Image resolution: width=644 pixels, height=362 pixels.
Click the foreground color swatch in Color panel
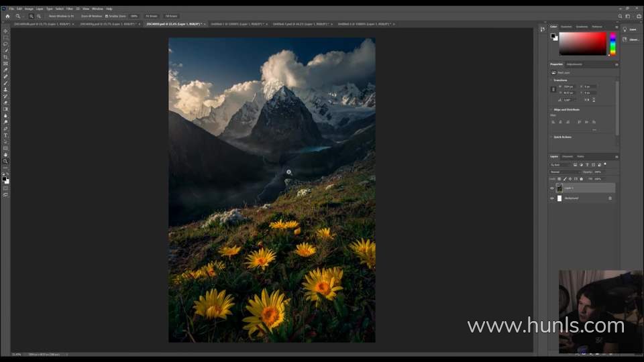pyautogui.click(x=553, y=36)
